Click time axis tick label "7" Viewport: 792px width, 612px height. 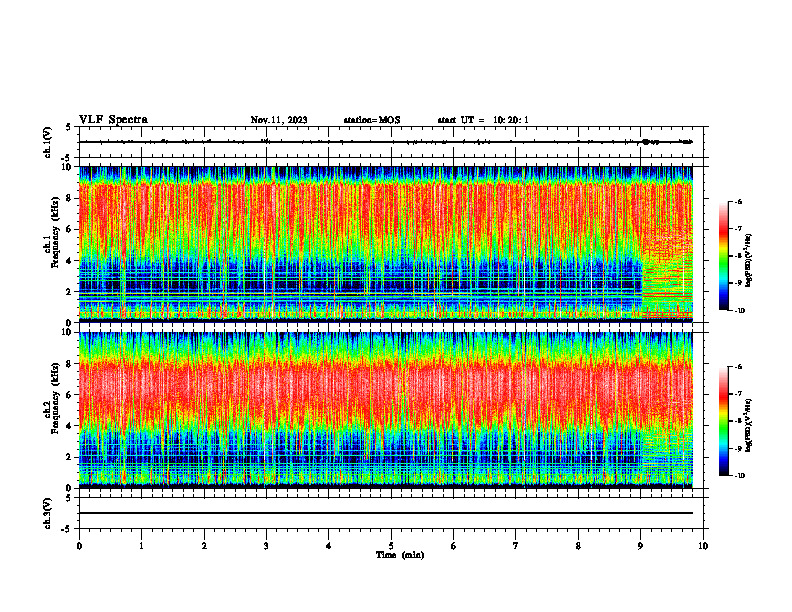516,546
